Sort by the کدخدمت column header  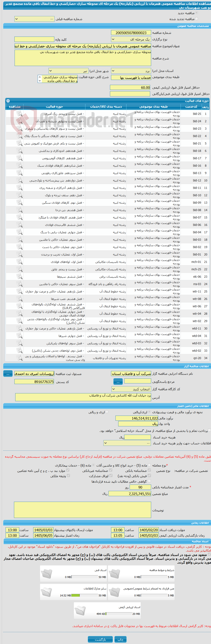click(191, 107)
